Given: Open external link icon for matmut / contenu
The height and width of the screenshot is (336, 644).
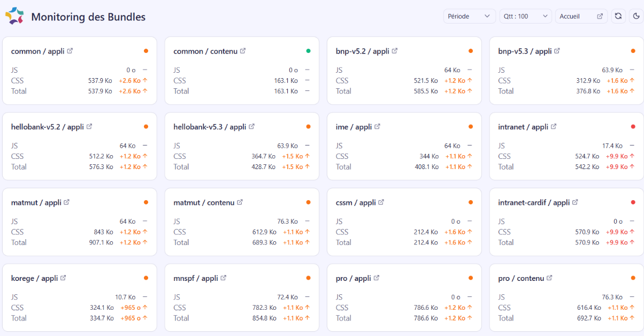Looking at the screenshot, I should click(240, 202).
